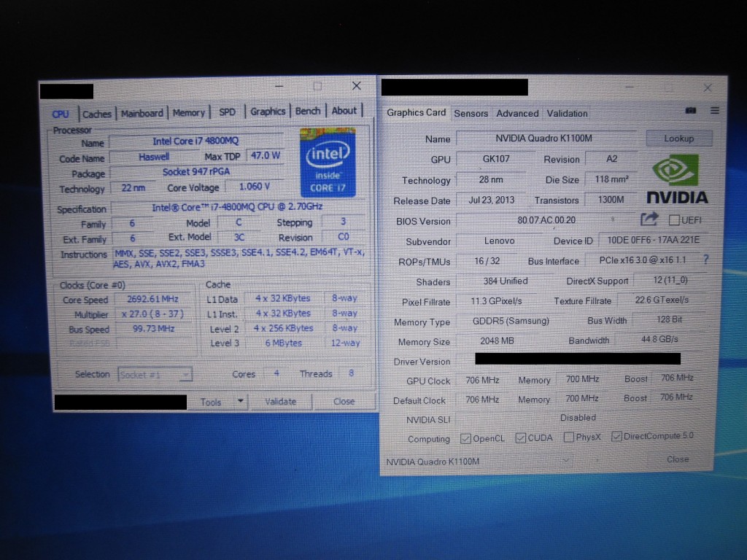
Task: Click the Close button in GPU-Z
Action: coord(678,459)
